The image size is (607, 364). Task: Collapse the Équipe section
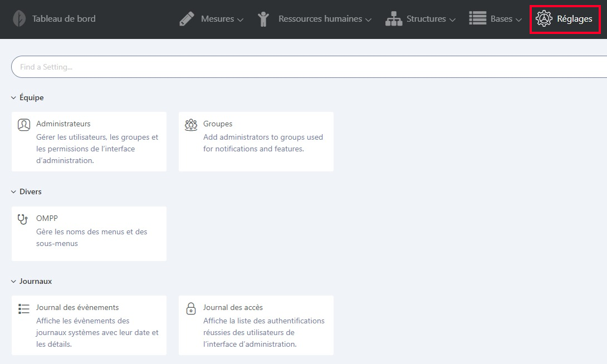coord(14,98)
